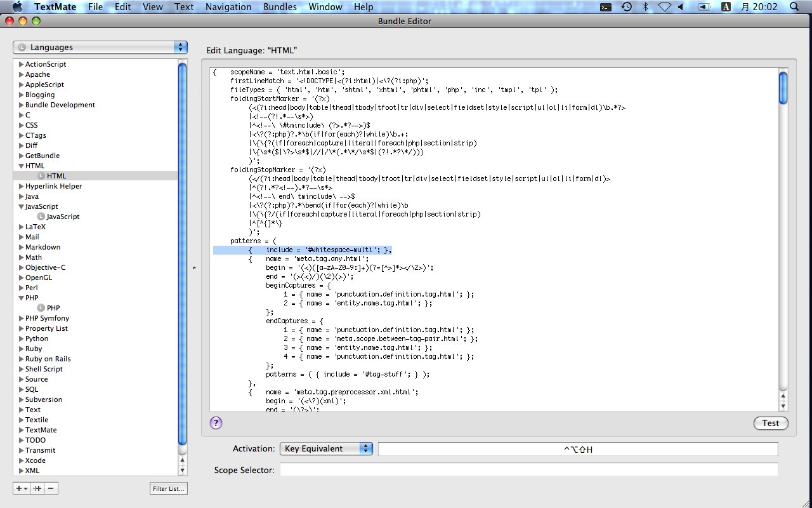The image size is (812, 508).
Task: Collapse the HTML bundle in list
Action: tap(22, 166)
